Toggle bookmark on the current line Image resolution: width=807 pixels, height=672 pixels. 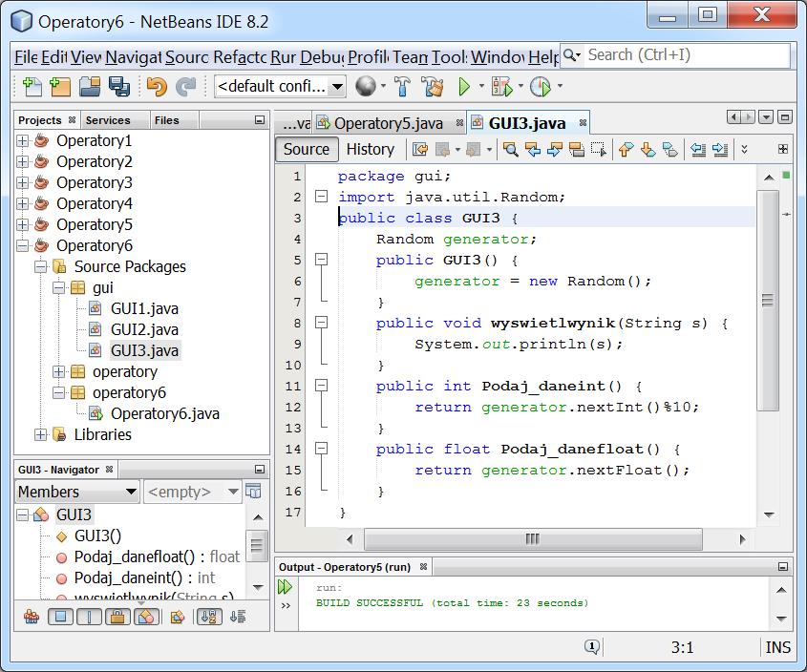point(670,149)
